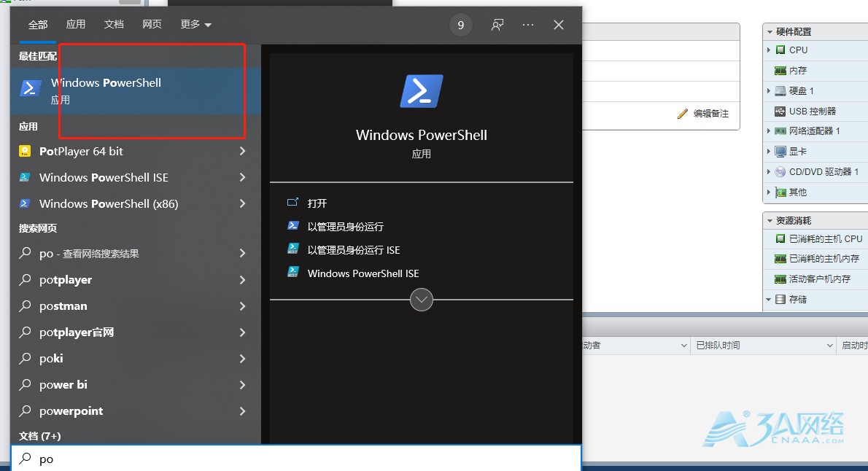Select the potplayer web suggestion
The height and width of the screenshot is (471, 868).
coord(136,279)
